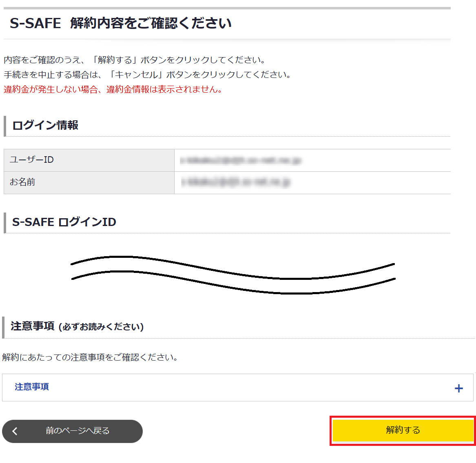Click the red 違約金 warning text

point(113,89)
